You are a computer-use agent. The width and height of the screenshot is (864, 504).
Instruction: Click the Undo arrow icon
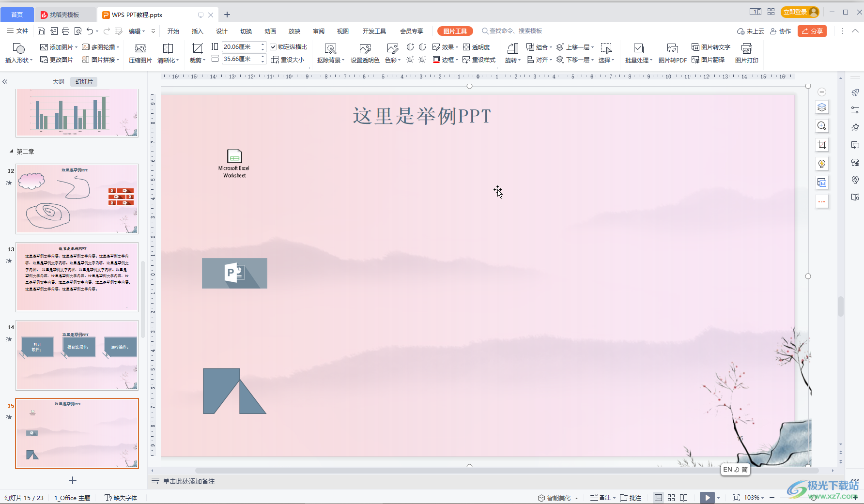[90, 31]
